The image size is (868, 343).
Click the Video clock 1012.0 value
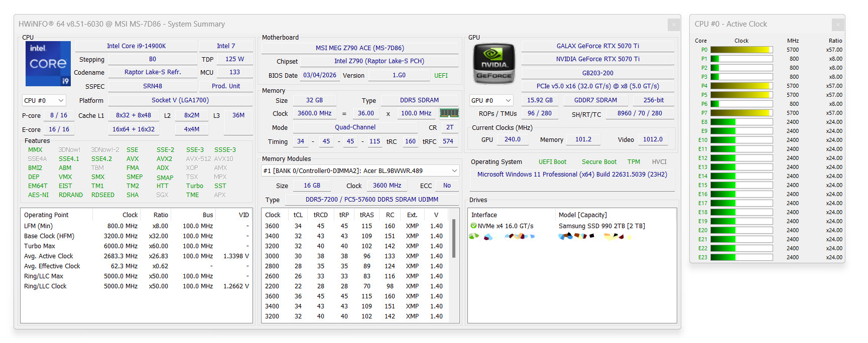(653, 139)
